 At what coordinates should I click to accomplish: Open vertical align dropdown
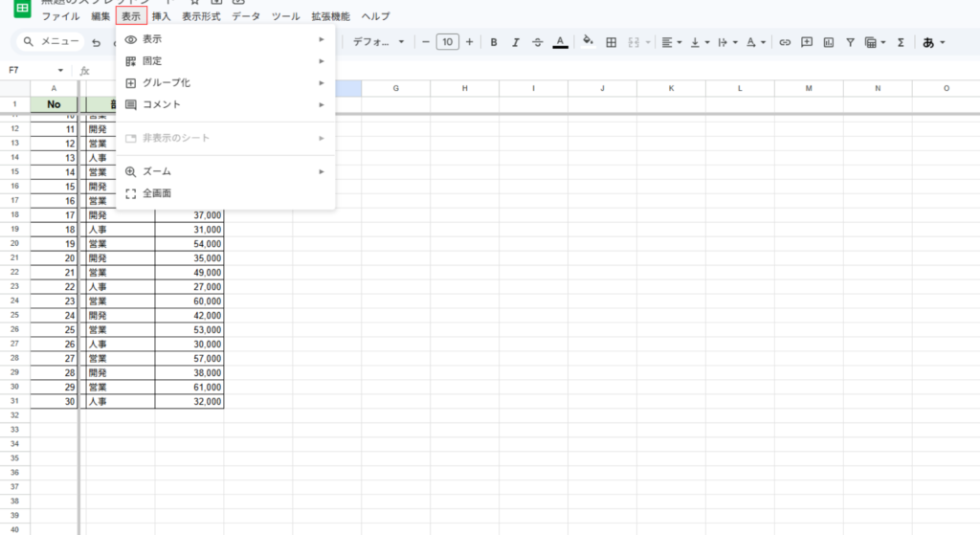coord(700,42)
